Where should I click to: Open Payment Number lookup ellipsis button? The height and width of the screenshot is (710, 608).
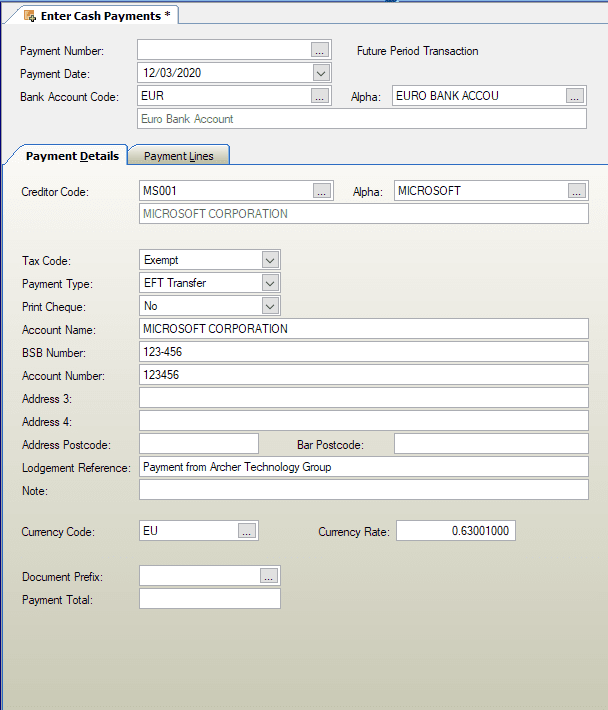(320, 50)
